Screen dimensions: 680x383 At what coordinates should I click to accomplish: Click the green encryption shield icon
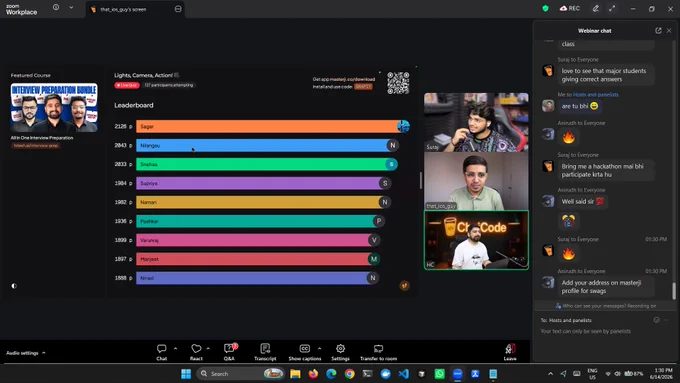[x=546, y=8]
